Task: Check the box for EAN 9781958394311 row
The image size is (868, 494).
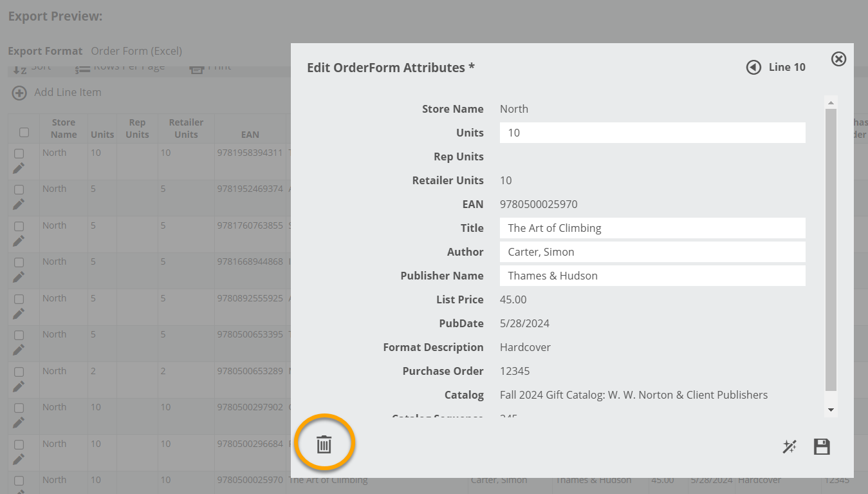Action: (19, 154)
